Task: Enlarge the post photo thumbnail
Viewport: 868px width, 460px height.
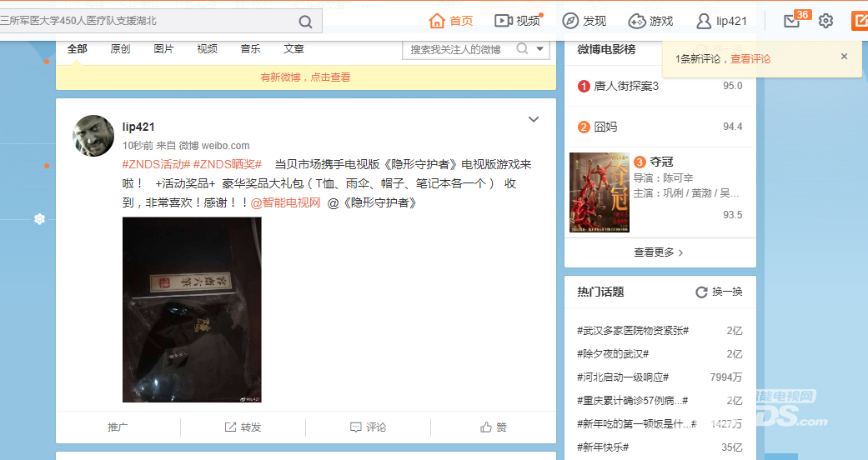Action: [192, 310]
